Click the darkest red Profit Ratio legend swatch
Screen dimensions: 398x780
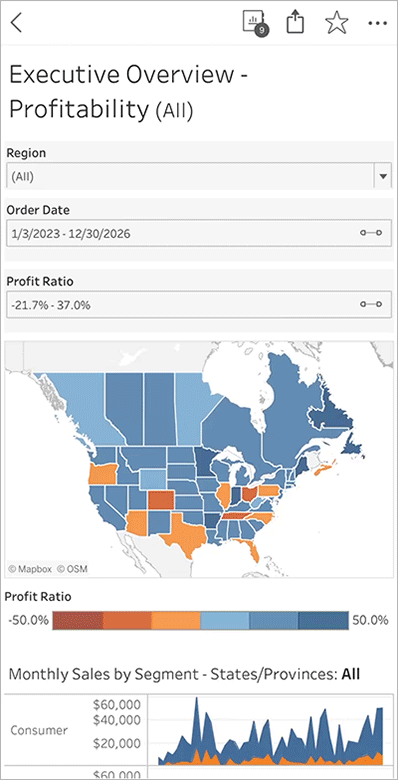coord(78,620)
